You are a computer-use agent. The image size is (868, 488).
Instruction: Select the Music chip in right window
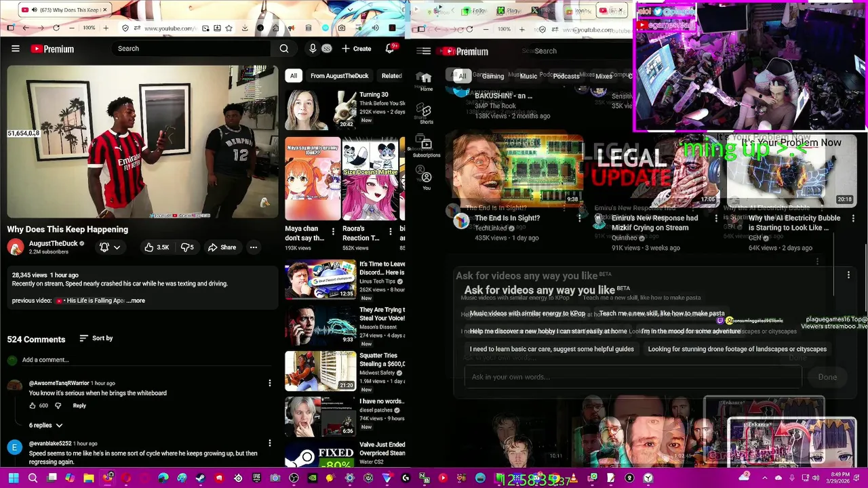click(x=528, y=76)
